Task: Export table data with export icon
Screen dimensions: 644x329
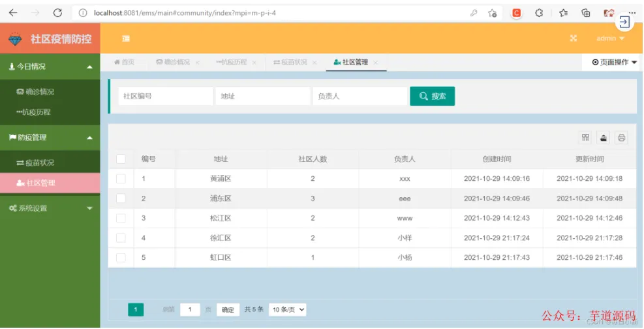Action: (604, 138)
